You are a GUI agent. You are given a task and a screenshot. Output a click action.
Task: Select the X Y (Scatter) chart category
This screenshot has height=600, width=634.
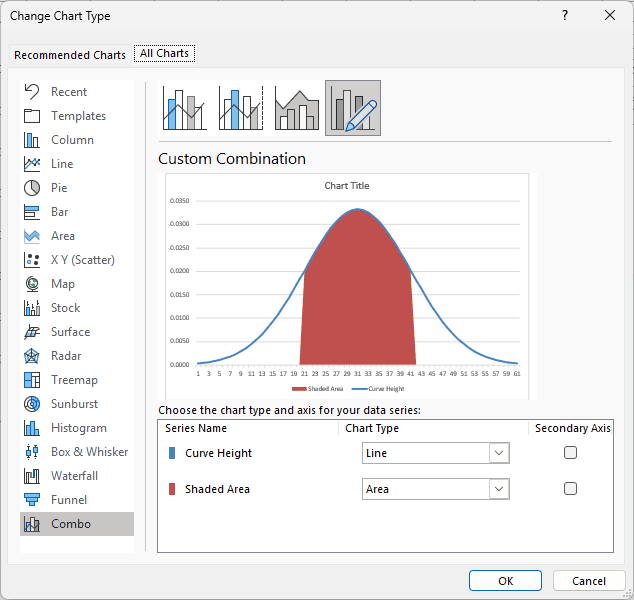click(x=77, y=260)
